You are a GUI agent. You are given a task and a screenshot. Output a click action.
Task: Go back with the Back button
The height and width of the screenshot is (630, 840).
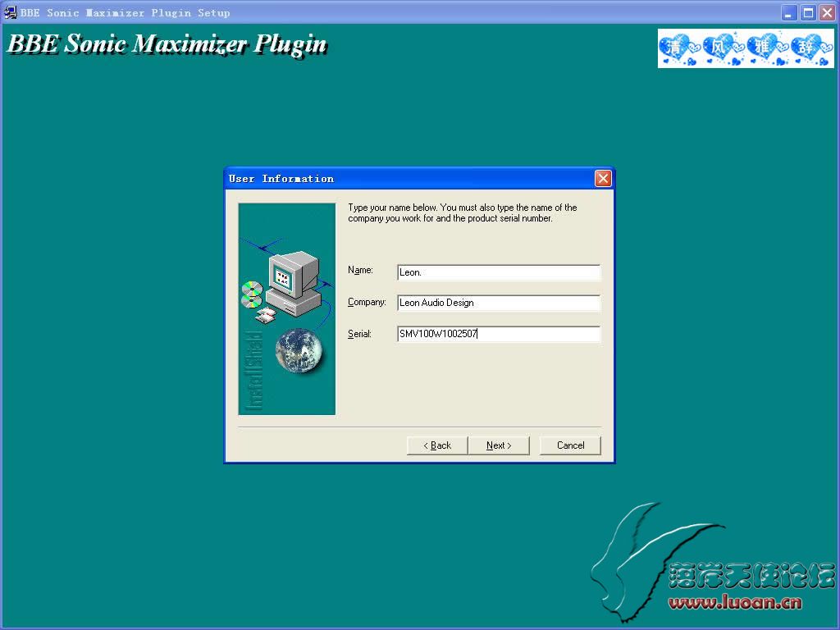[x=437, y=445]
